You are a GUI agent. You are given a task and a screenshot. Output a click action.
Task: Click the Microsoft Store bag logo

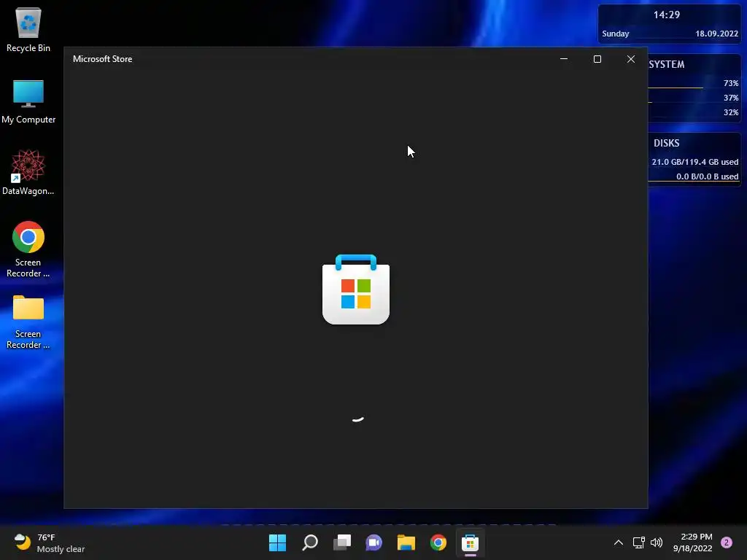pos(356,289)
